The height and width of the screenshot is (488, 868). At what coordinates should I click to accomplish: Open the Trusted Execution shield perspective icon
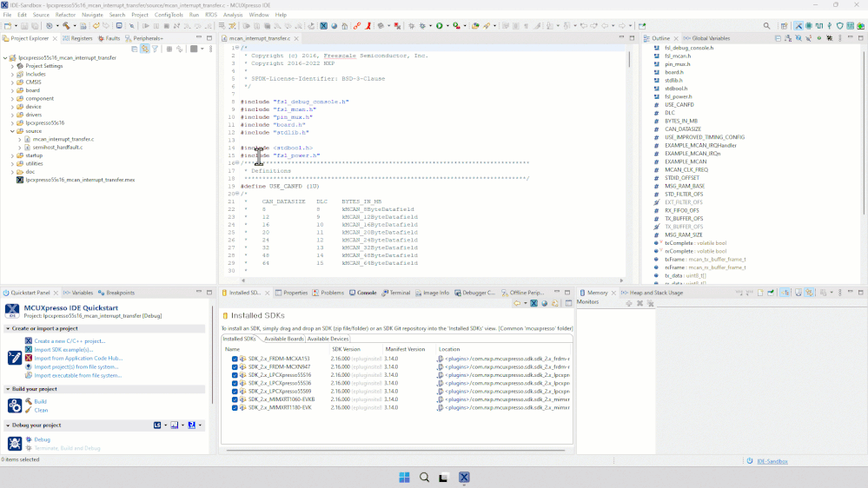(x=840, y=25)
